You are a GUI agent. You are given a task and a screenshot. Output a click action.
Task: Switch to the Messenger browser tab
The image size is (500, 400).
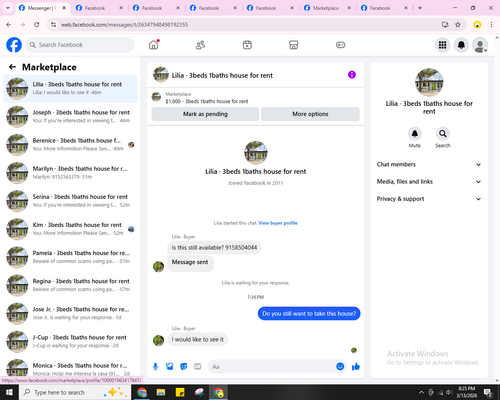click(x=43, y=8)
